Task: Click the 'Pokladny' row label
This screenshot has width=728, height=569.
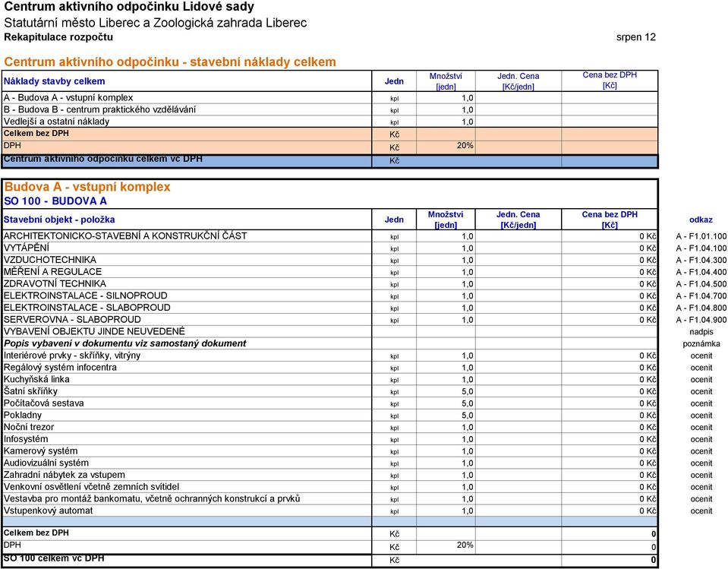Action: 23,416
